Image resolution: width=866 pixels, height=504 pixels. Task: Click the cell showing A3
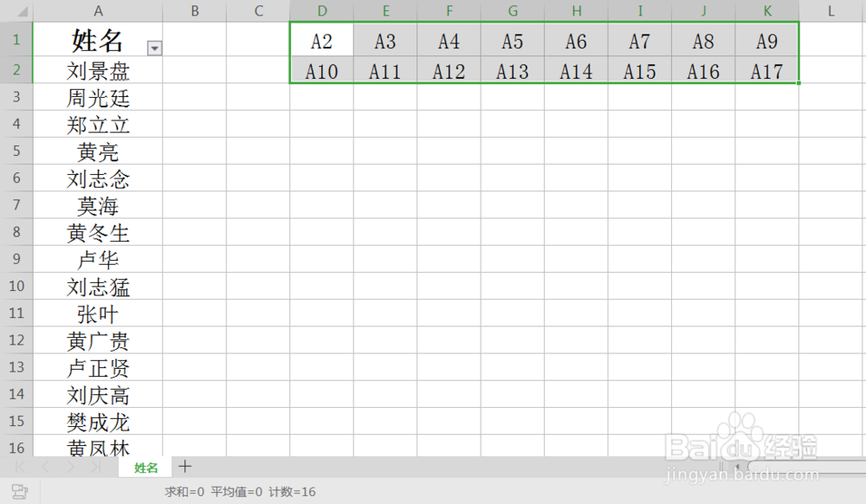pyautogui.click(x=385, y=41)
